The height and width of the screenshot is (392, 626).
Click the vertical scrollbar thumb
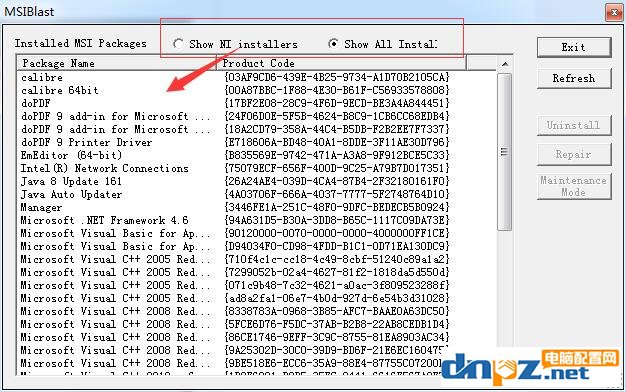click(505, 152)
